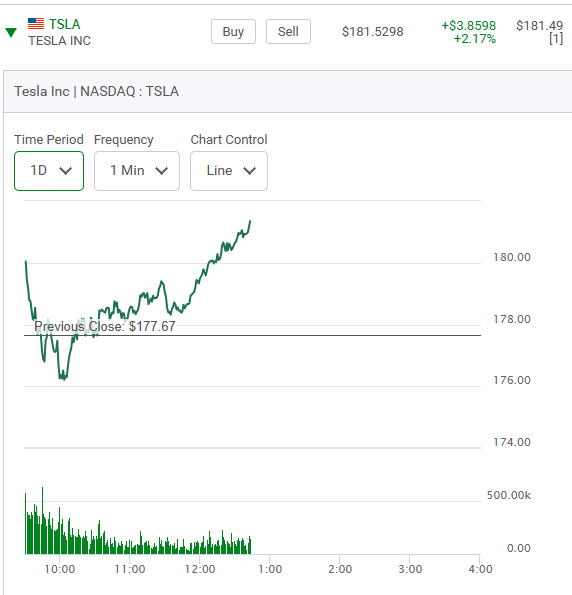Screen dimensions: 572x595
Task: Click the 0.00 volume axis label
Action: point(519,548)
